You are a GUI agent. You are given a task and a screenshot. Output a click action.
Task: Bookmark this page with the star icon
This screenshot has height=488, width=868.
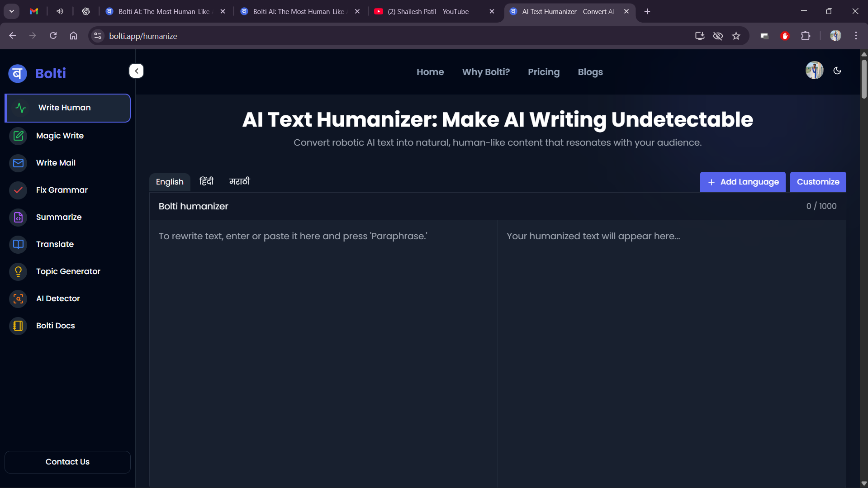pos(736,36)
